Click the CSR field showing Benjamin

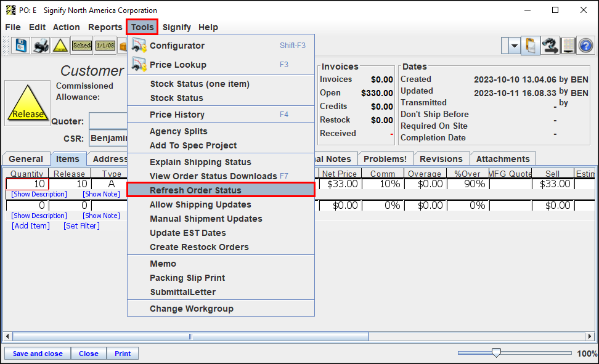[108, 138]
